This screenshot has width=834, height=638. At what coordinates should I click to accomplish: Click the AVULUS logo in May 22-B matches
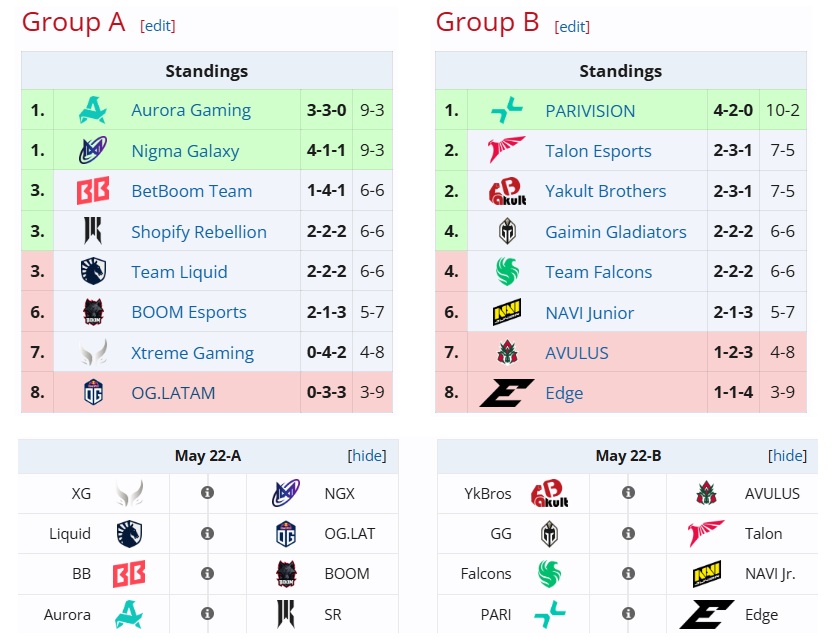[706, 493]
